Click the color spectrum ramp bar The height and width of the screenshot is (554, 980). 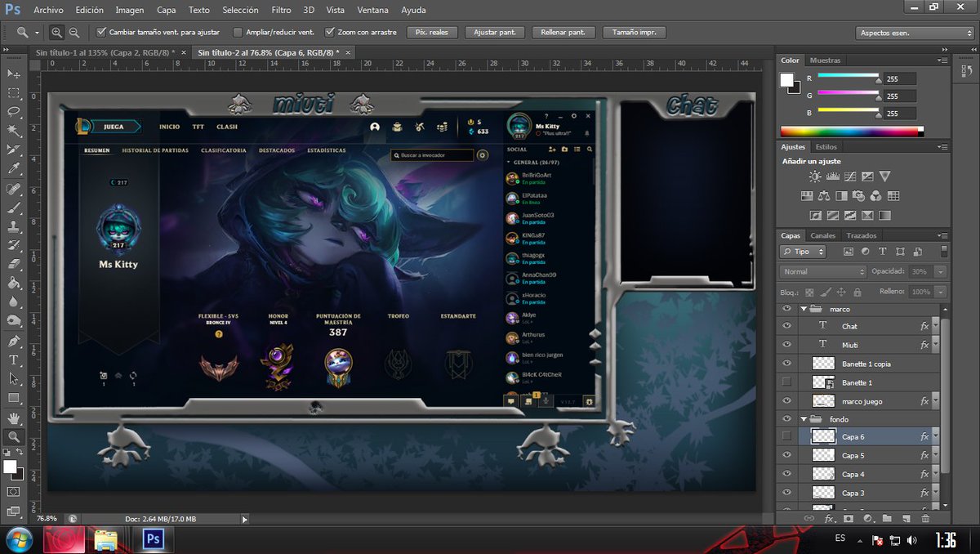[x=851, y=131]
